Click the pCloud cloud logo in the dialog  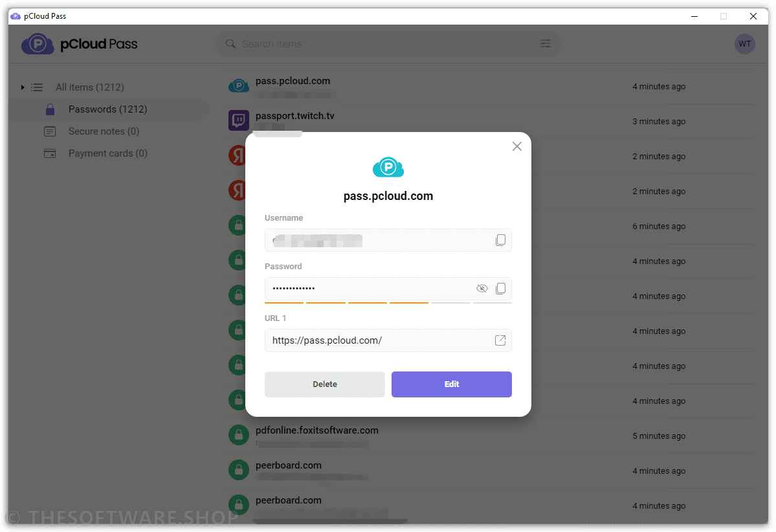pos(388,167)
